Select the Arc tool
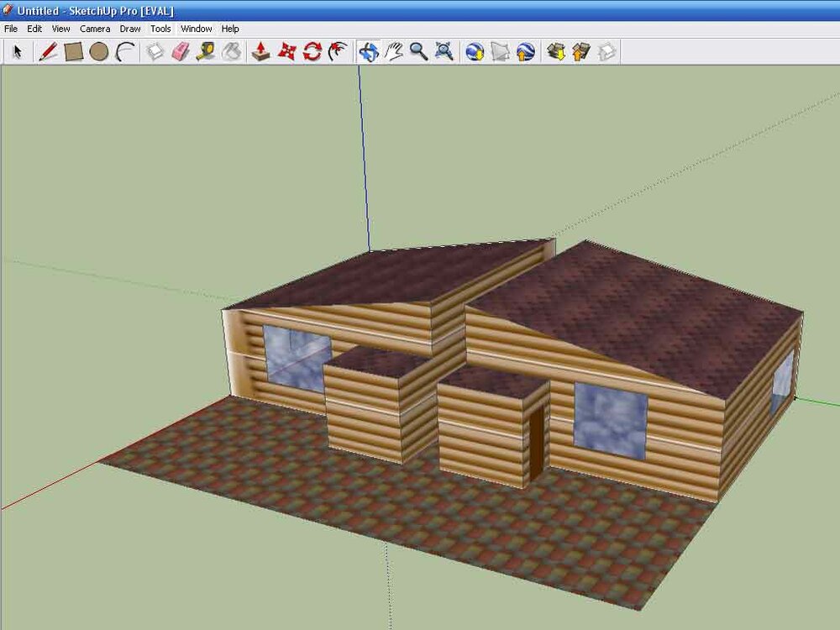This screenshot has height=630, width=840. 125,52
